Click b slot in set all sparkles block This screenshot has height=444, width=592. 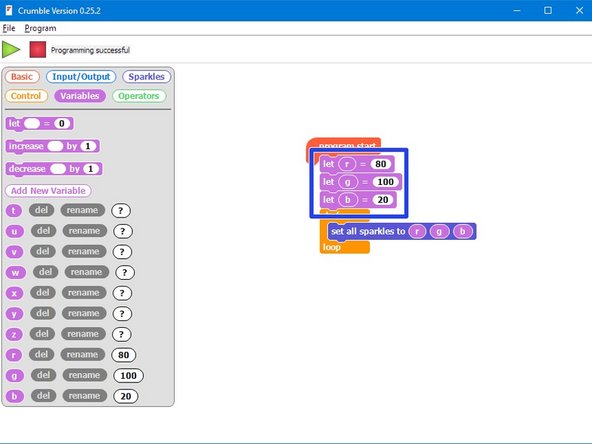click(462, 231)
